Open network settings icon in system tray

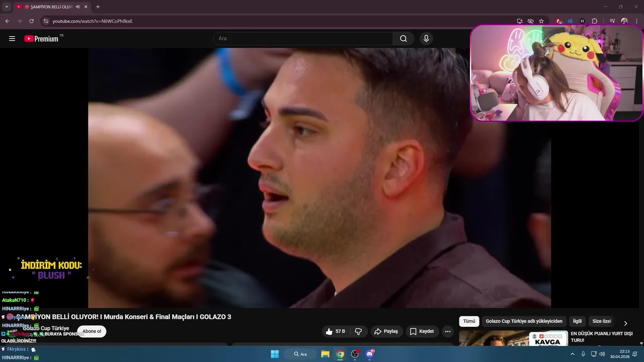pos(594,354)
